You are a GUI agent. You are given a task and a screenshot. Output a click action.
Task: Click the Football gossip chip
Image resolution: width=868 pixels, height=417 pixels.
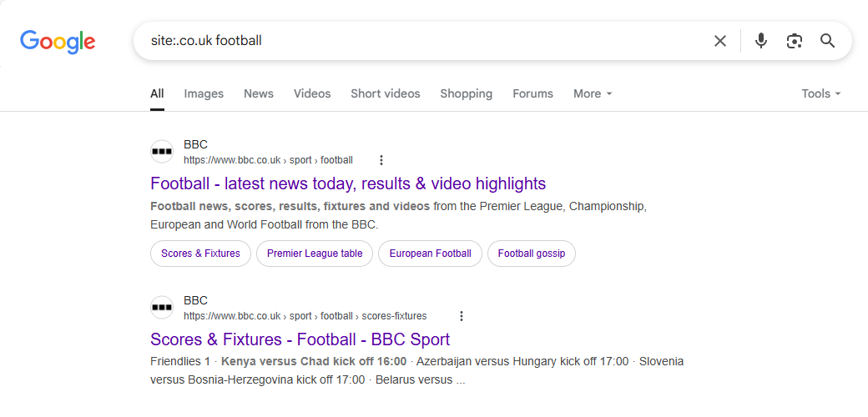531,254
